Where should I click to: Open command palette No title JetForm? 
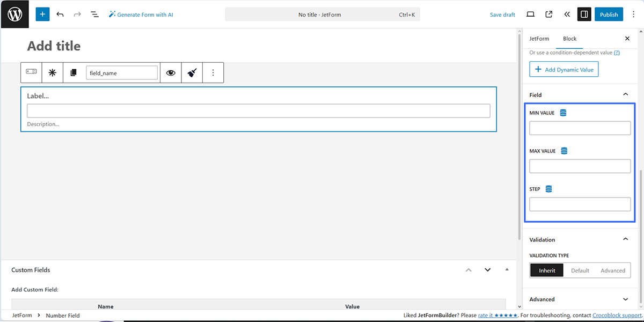click(x=322, y=14)
